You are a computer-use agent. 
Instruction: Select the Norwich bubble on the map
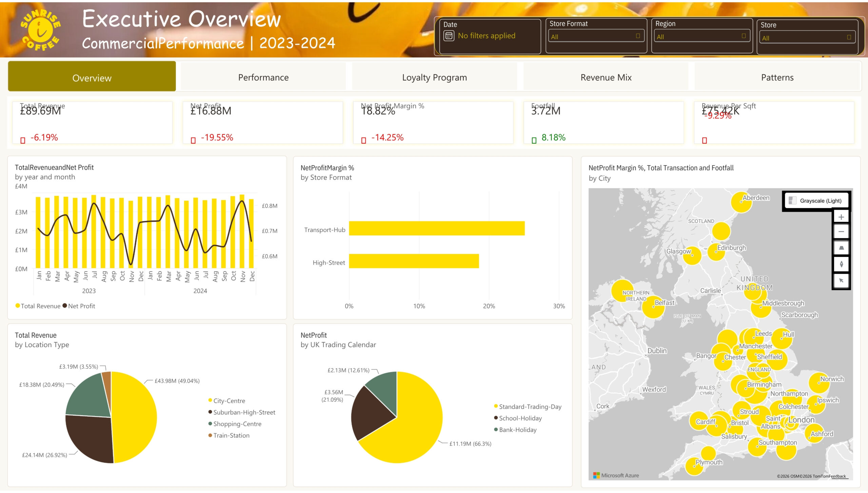pyautogui.click(x=819, y=383)
